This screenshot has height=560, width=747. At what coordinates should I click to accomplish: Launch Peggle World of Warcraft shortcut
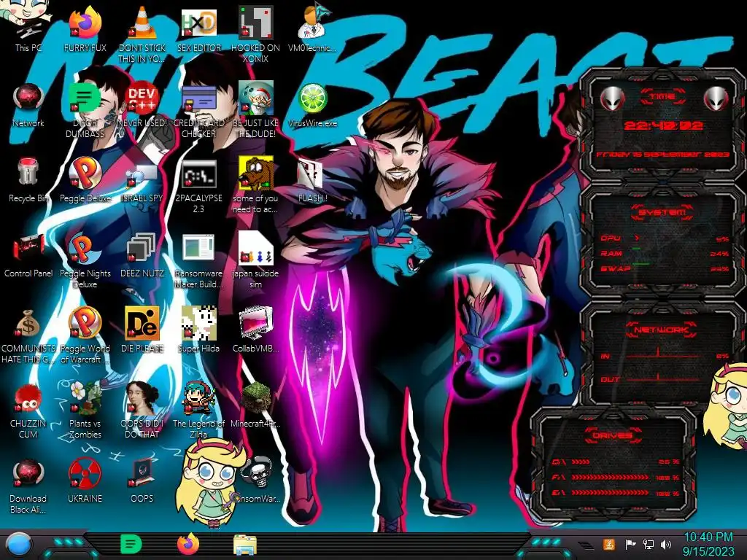point(85,335)
